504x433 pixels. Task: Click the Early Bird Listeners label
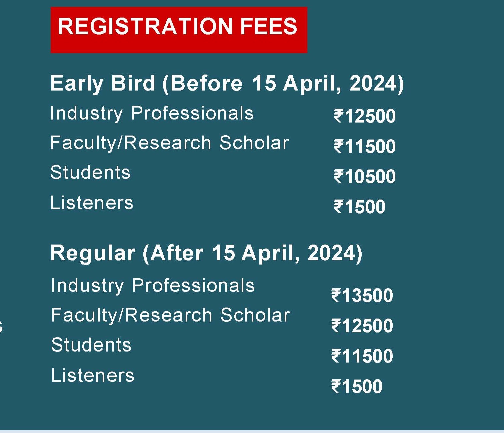(x=92, y=203)
